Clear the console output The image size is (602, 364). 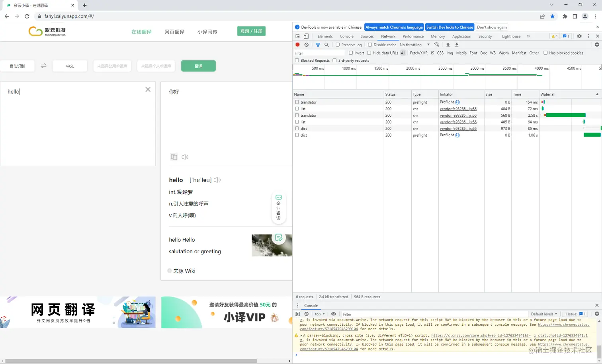click(306, 314)
